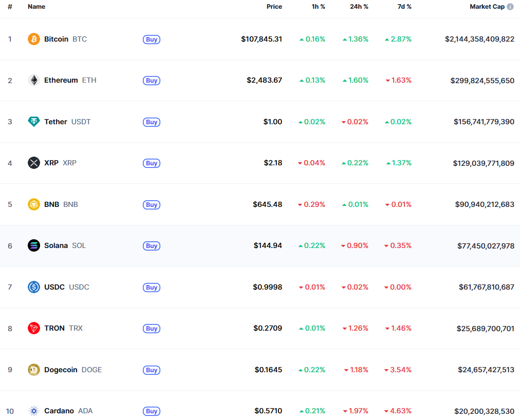
Task: Sort the table by Price column
Action: tap(274, 7)
